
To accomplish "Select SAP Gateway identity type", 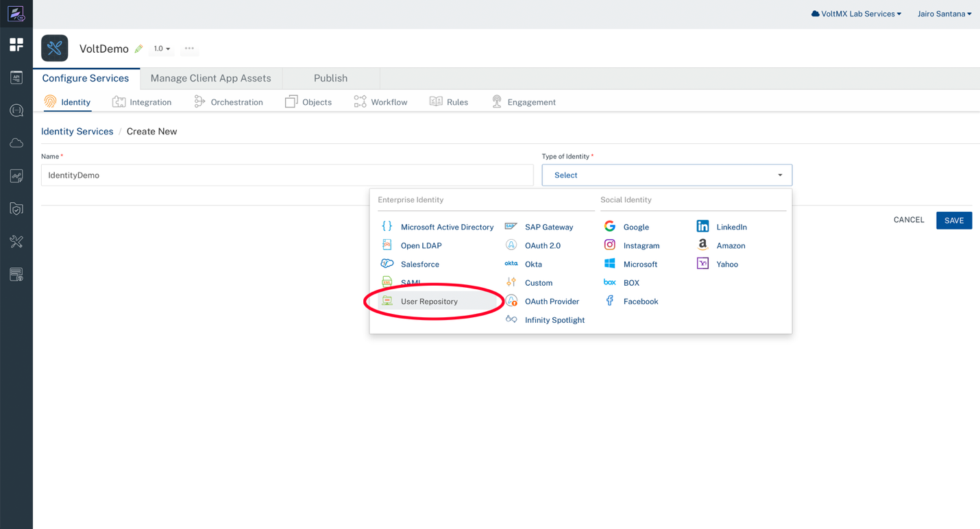I will click(539, 227).
